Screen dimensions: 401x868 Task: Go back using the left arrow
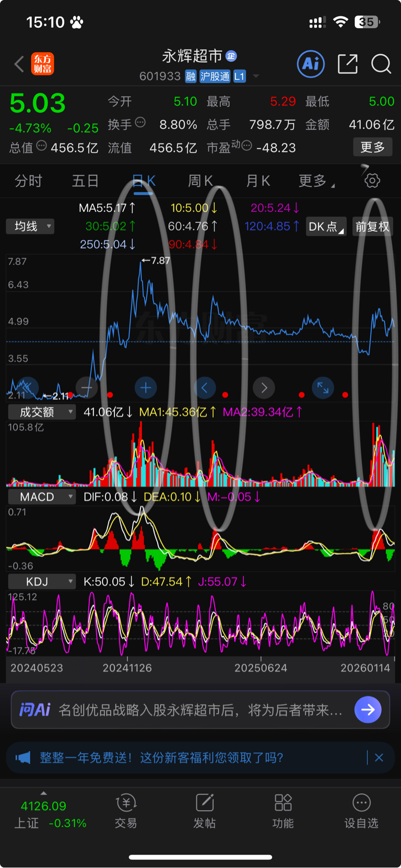point(19,64)
